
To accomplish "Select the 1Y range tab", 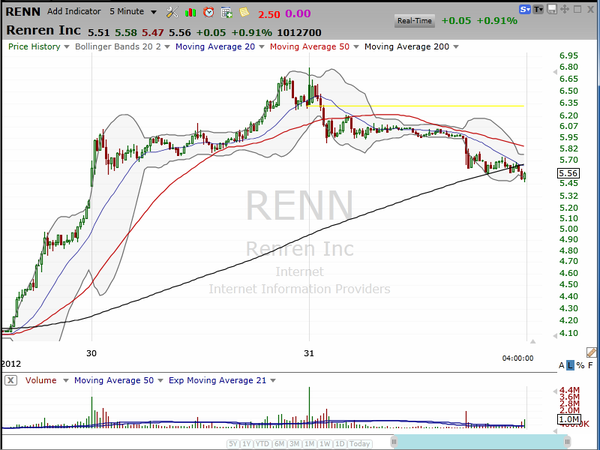I will (x=246, y=444).
